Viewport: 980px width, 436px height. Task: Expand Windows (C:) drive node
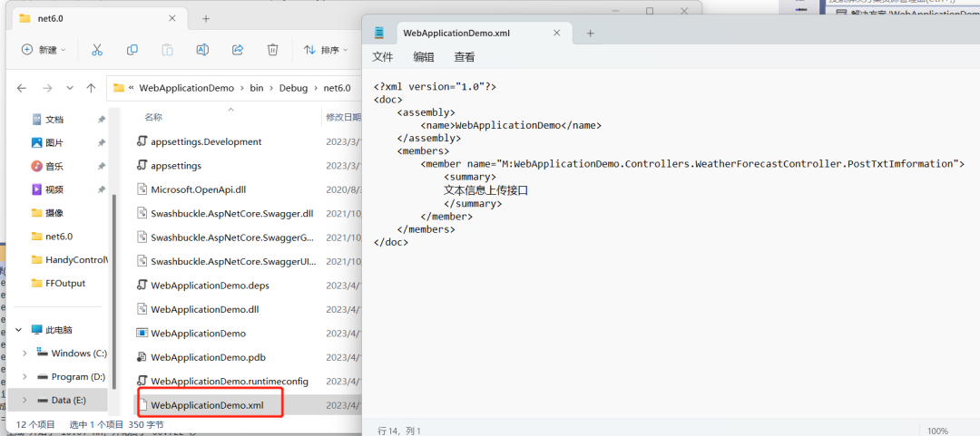coord(24,353)
